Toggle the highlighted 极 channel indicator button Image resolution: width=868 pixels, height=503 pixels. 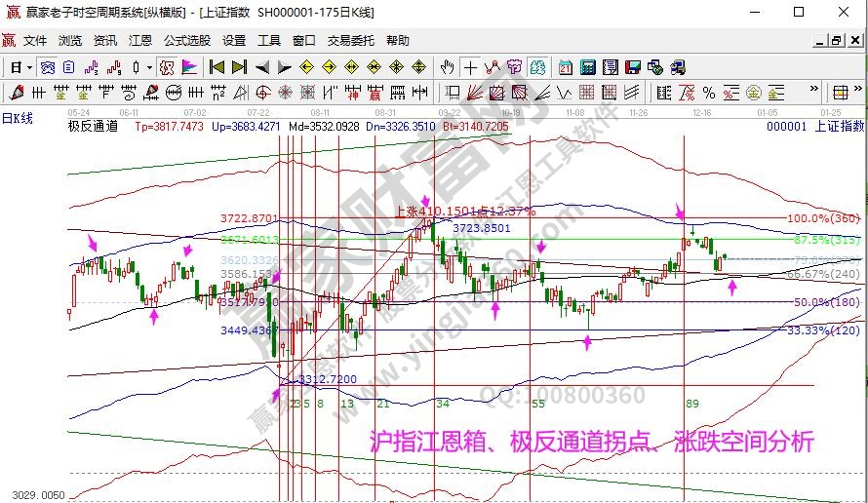coord(166,67)
